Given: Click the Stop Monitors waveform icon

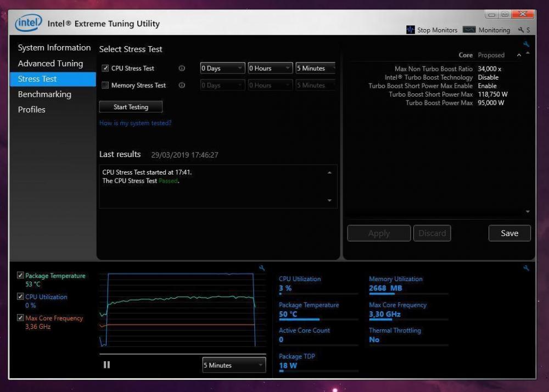Looking at the screenshot, I should point(411,30).
